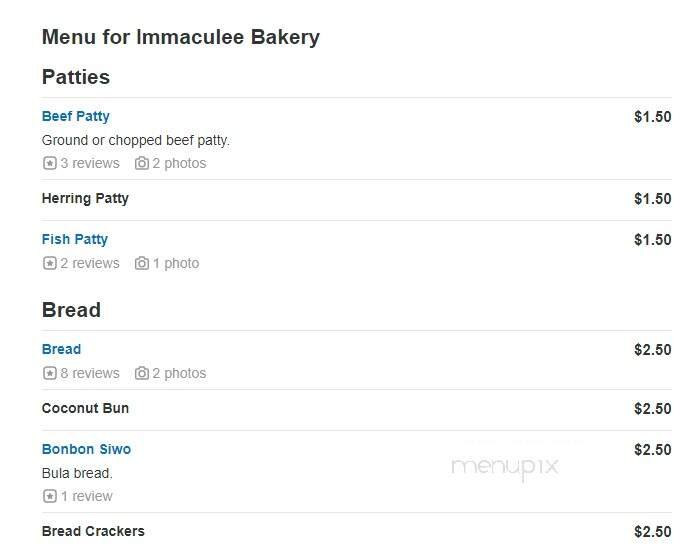View 3 reviews for Beef Patty
The width and height of the screenshot is (684, 549).
[89, 163]
